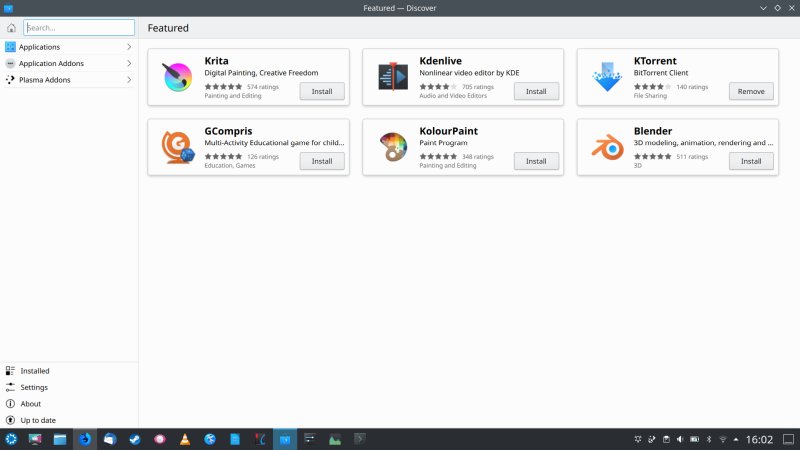
Task: Launch Thunderbird from the taskbar
Action: 110,439
